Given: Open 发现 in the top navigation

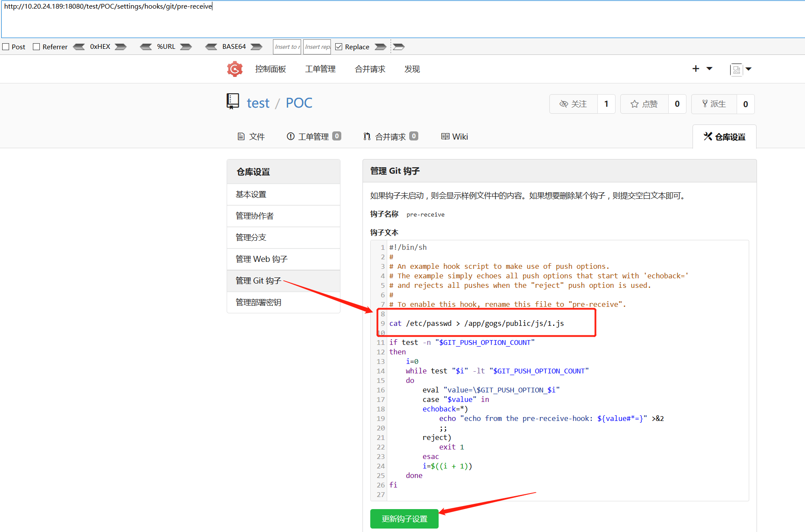Looking at the screenshot, I should [x=412, y=69].
